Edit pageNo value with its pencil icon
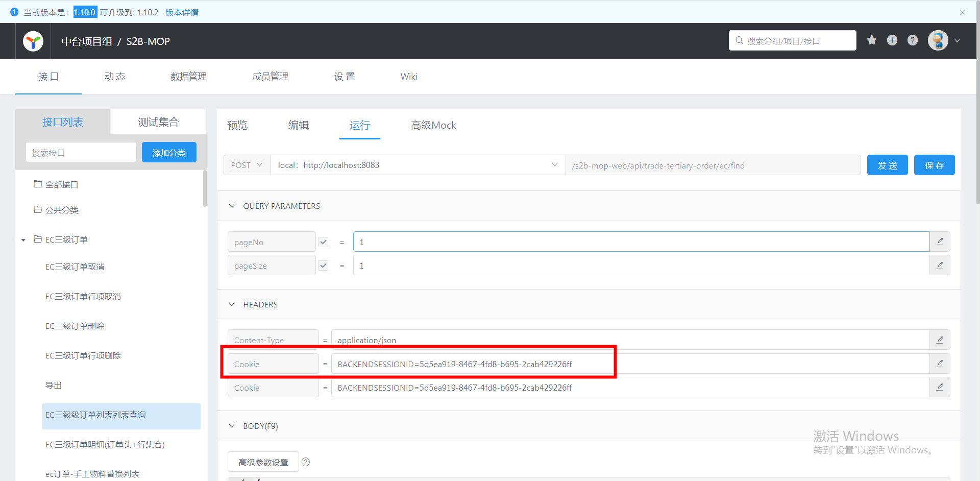 [940, 241]
